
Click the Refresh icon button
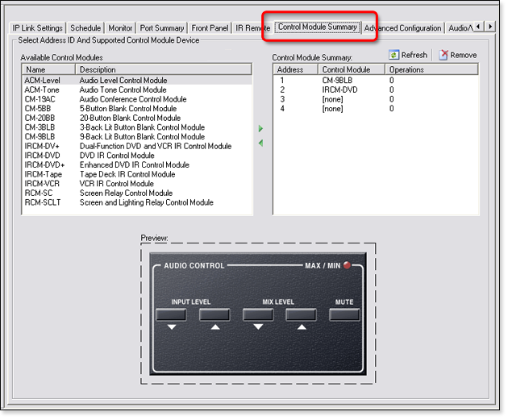[x=408, y=55]
